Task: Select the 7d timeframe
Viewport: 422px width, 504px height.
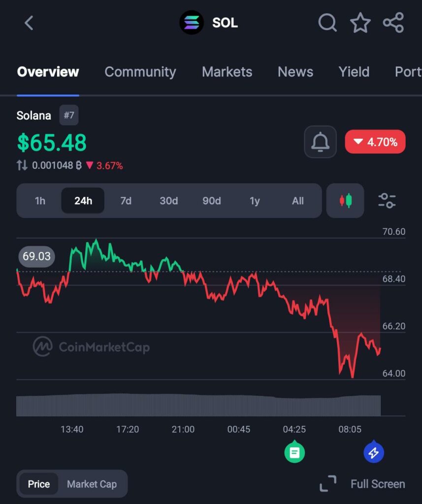Action: click(x=126, y=201)
